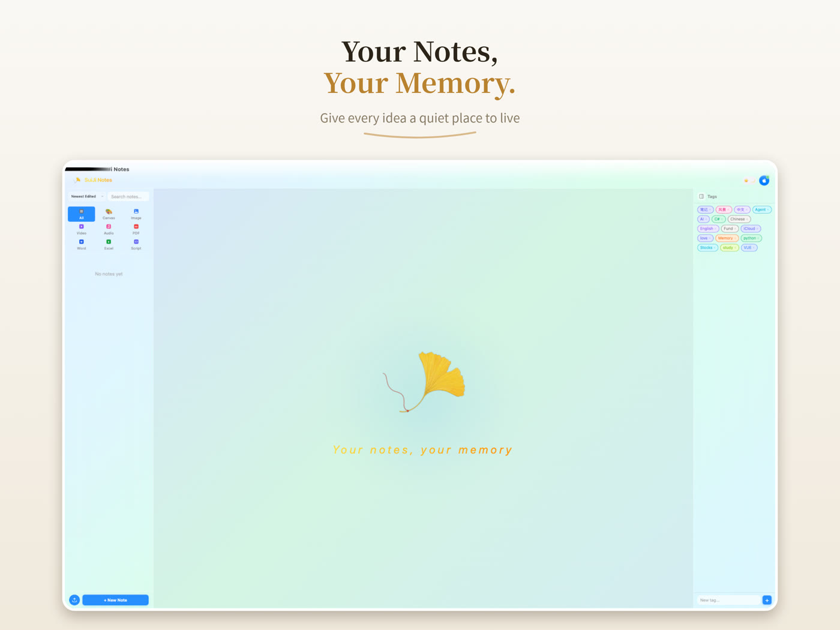840x630 pixels.
Task: Select the AI tag
Action: [703, 219]
